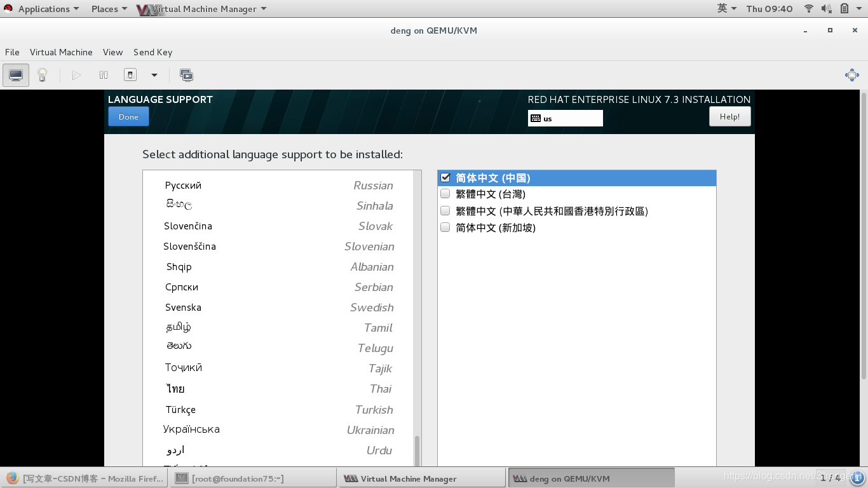Pause the virtual machine

click(104, 75)
